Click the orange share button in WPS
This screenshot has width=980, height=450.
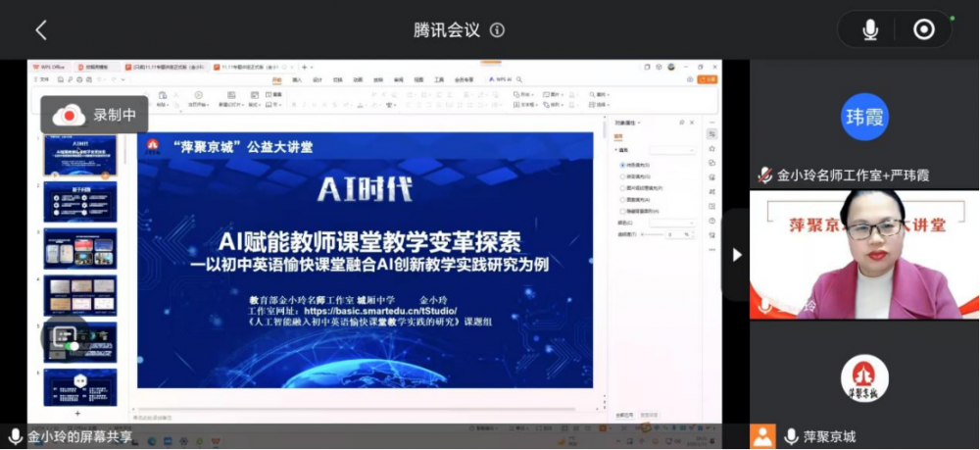[708, 79]
